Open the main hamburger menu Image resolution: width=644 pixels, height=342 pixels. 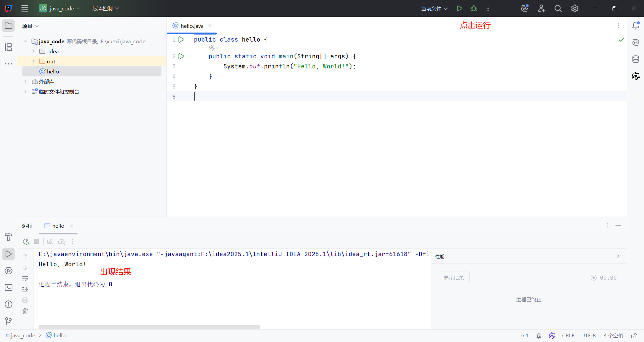click(24, 8)
